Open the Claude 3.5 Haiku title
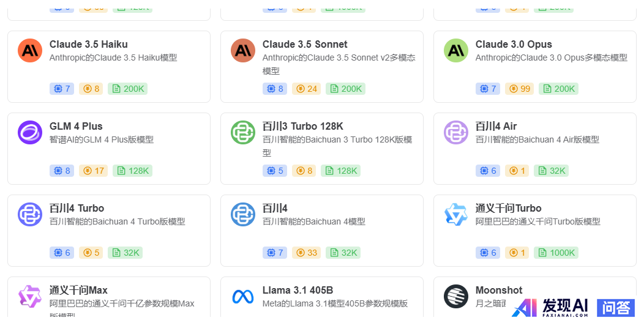Viewport: 644px width, 323px height. [x=88, y=44]
